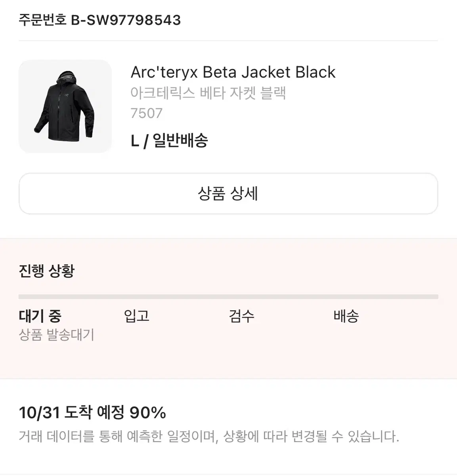
Task: Select the L / 일반배송 size text
Action: 169,140
